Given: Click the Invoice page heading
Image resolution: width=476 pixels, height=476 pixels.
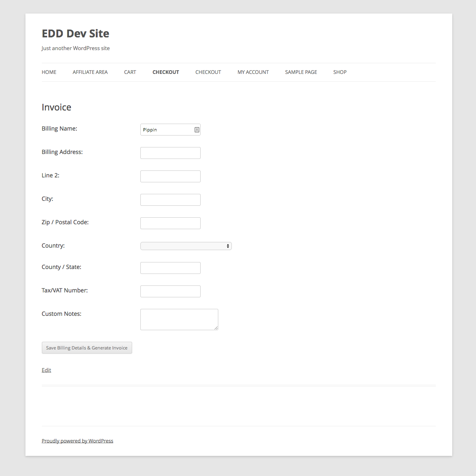Looking at the screenshot, I should (57, 107).
